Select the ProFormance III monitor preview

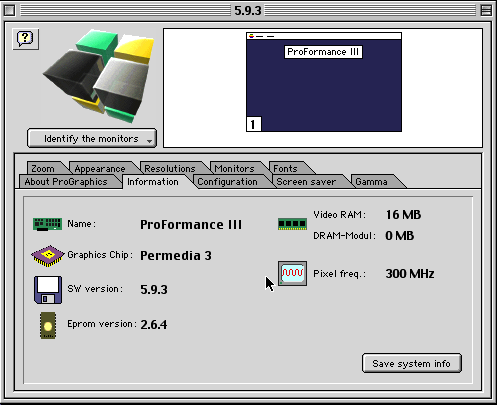tap(324, 82)
